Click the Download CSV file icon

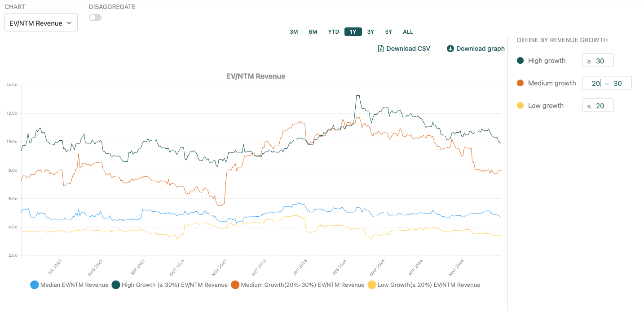(381, 49)
